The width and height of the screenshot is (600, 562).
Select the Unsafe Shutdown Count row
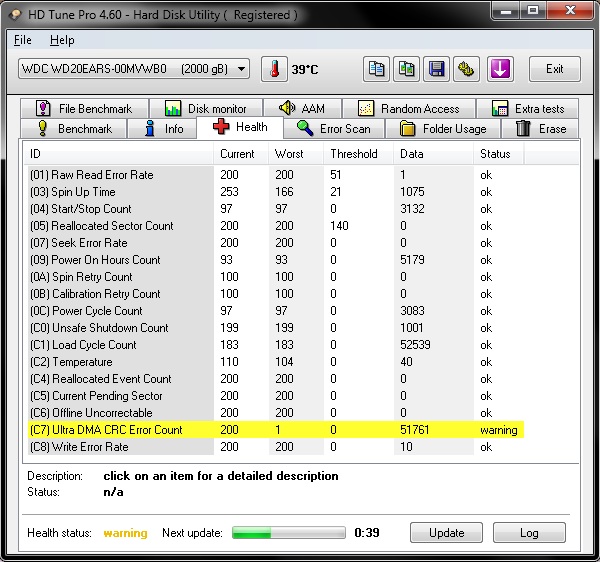[x=276, y=328]
